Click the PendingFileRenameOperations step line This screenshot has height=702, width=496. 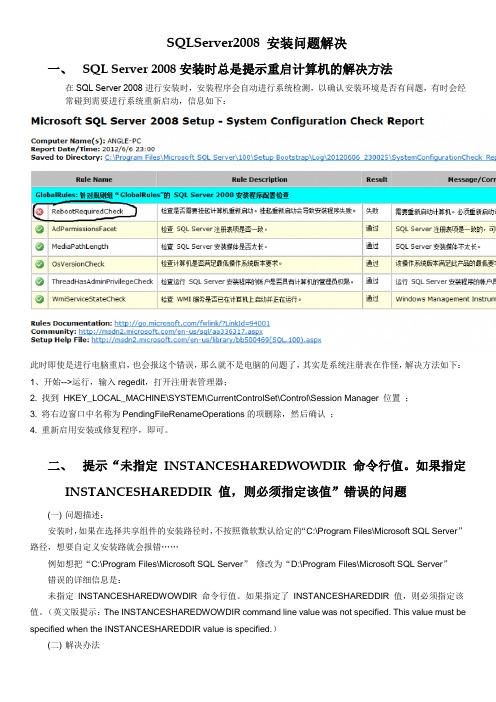click(x=182, y=414)
